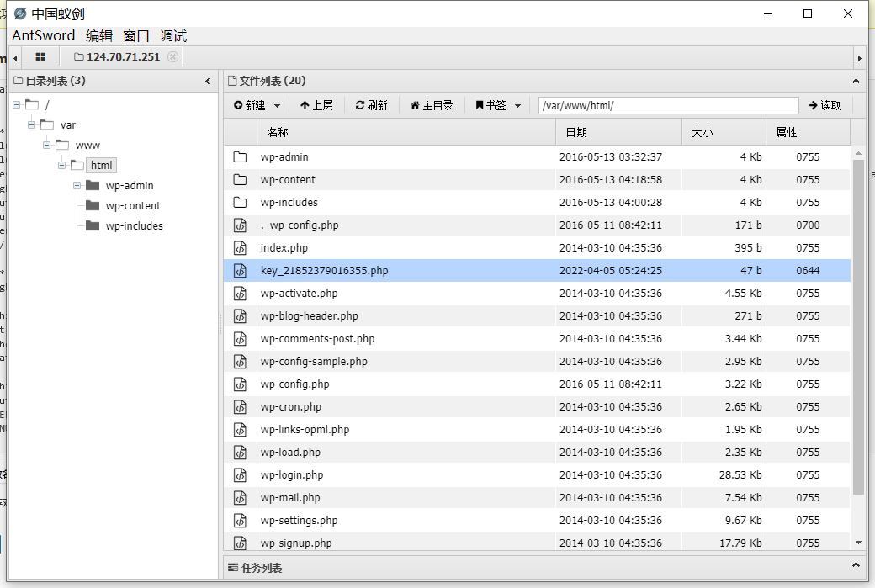The height and width of the screenshot is (588, 875).
Task: Click the wp-includes folder icon in file list
Action: click(x=240, y=203)
